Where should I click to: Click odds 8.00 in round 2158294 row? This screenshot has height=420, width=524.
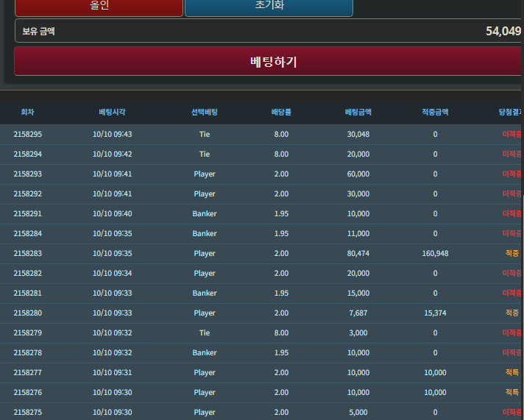coord(281,154)
